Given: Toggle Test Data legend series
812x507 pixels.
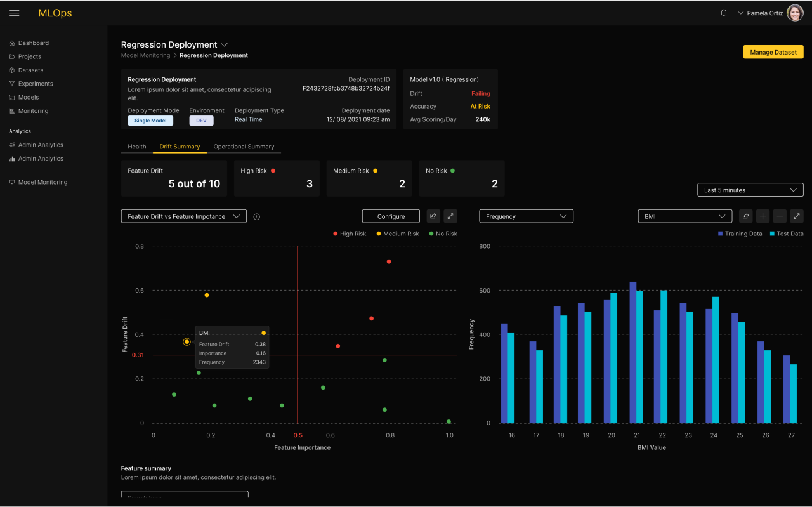Looking at the screenshot, I should (x=786, y=234).
